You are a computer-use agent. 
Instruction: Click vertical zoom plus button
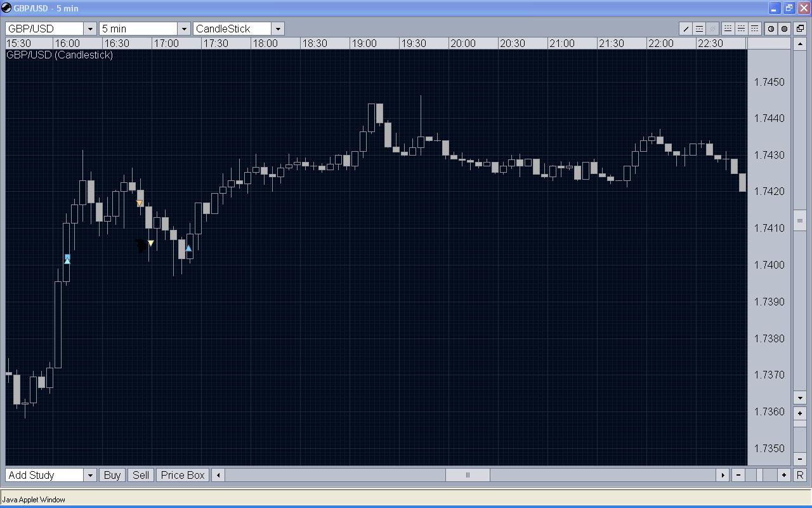(x=800, y=413)
